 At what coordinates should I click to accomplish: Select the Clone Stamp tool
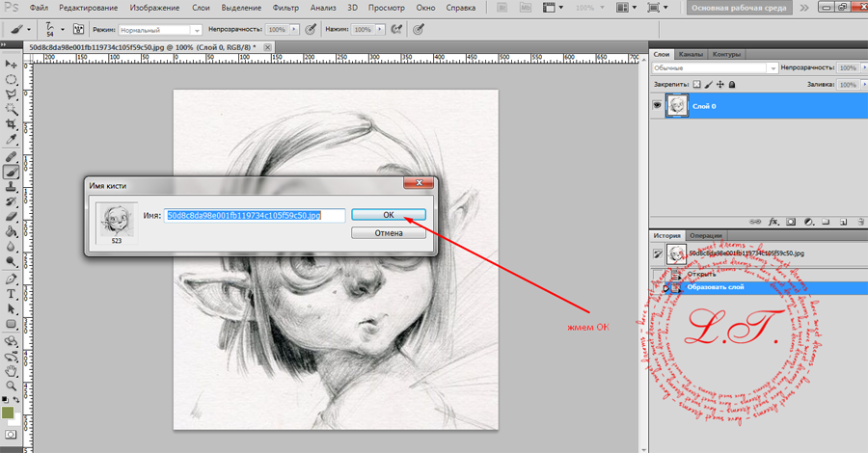coord(11,188)
